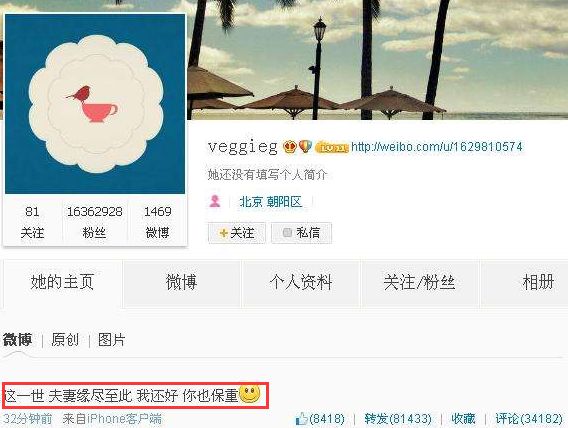Click the gold level badge icon

331,147
